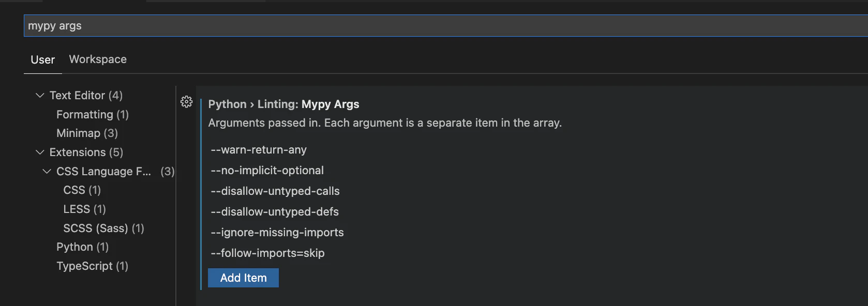Select Minimap (3) in the settings tree
The width and height of the screenshot is (868, 306).
click(87, 133)
